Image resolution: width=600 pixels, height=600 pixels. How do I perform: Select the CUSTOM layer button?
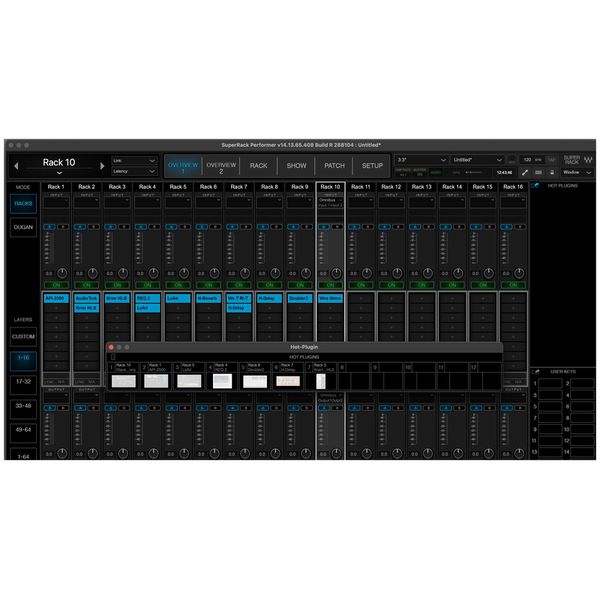click(23, 337)
